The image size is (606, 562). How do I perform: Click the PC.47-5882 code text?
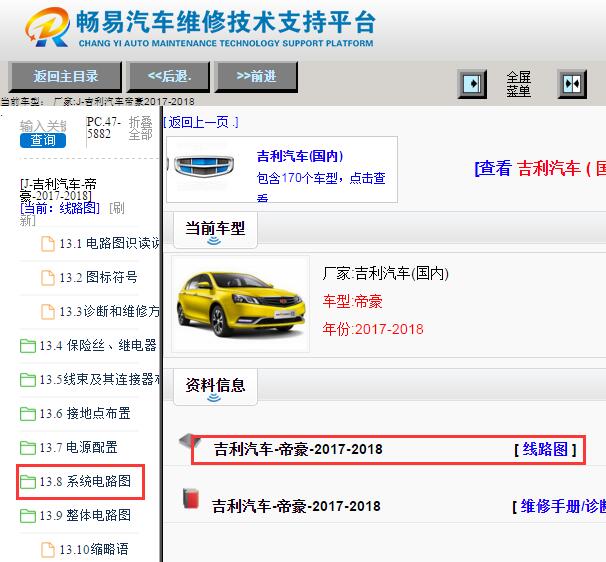point(104,128)
